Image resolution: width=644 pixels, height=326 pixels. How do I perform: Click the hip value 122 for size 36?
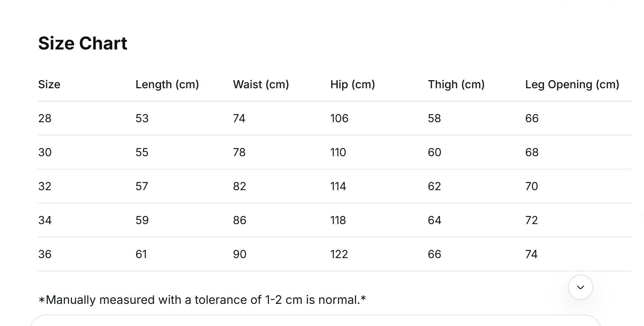pos(339,254)
